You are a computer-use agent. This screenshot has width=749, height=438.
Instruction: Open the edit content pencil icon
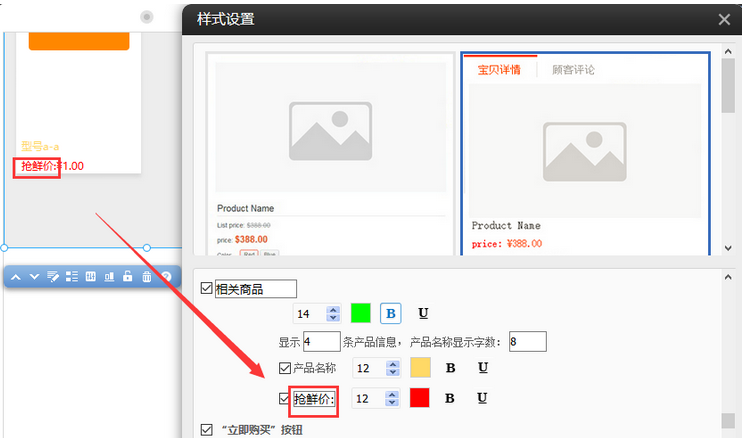click(53, 277)
